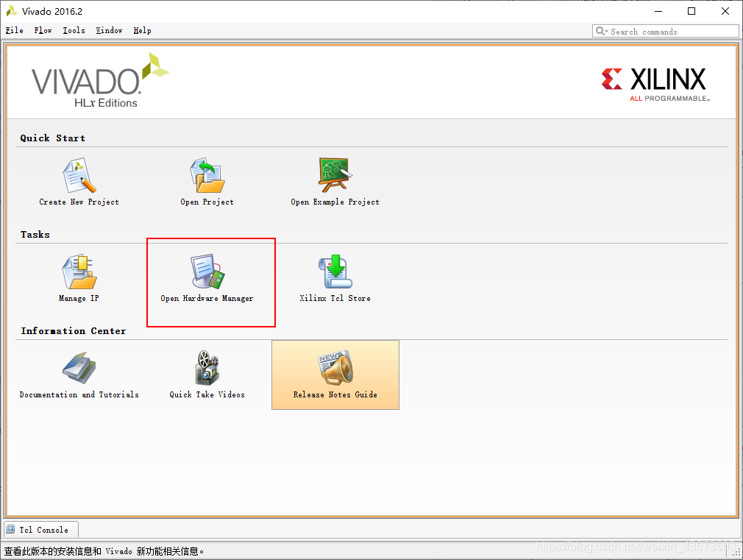Click the Manage IP text label
This screenshot has height=560, width=743.
pyautogui.click(x=79, y=298)
